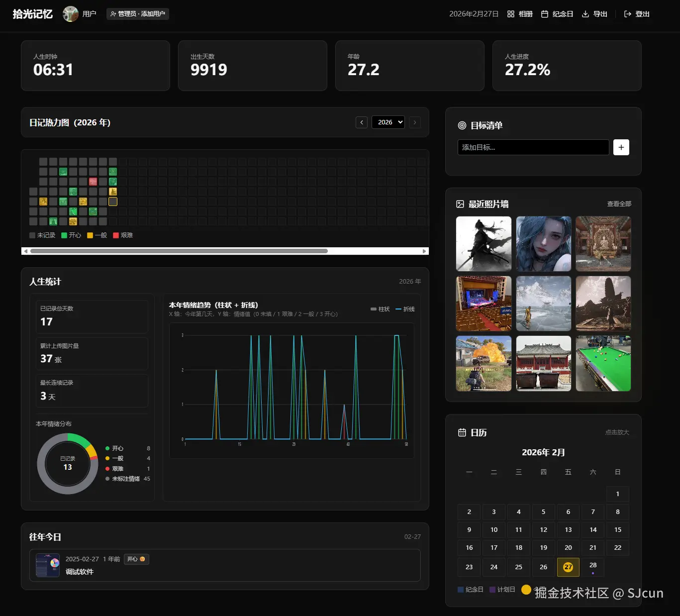Select day 2 in calendar

[469, 512]
